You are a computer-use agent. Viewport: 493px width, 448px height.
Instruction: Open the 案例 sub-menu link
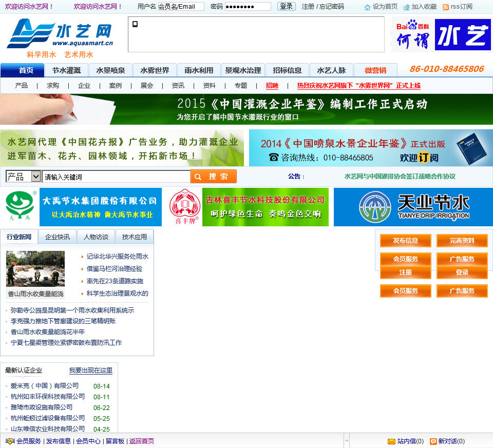click(116, 86)
